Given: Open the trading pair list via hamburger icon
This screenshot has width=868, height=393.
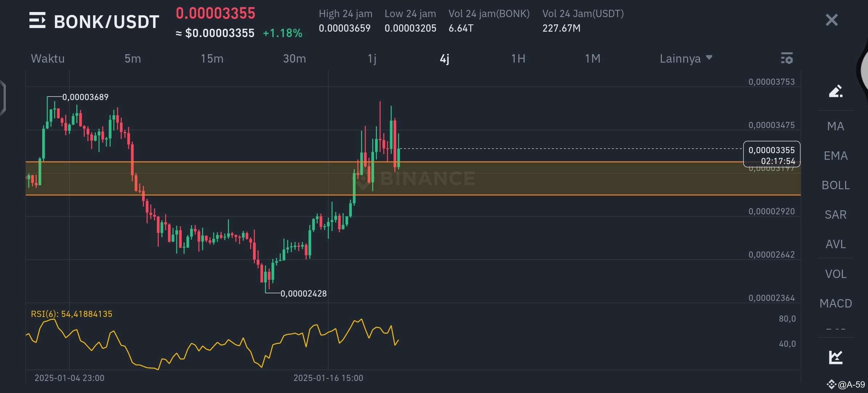Looking at the screenshot, I should [x=38, y=21].
